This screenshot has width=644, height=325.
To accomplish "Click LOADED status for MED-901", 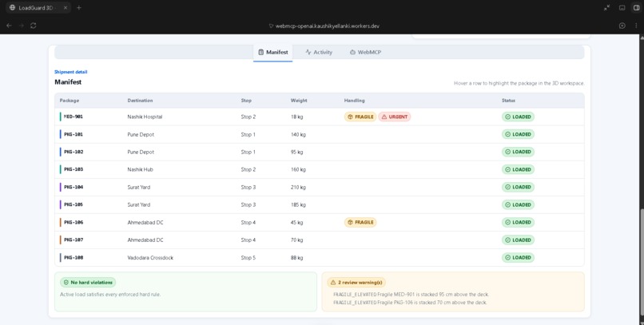I will click(518, 117).
